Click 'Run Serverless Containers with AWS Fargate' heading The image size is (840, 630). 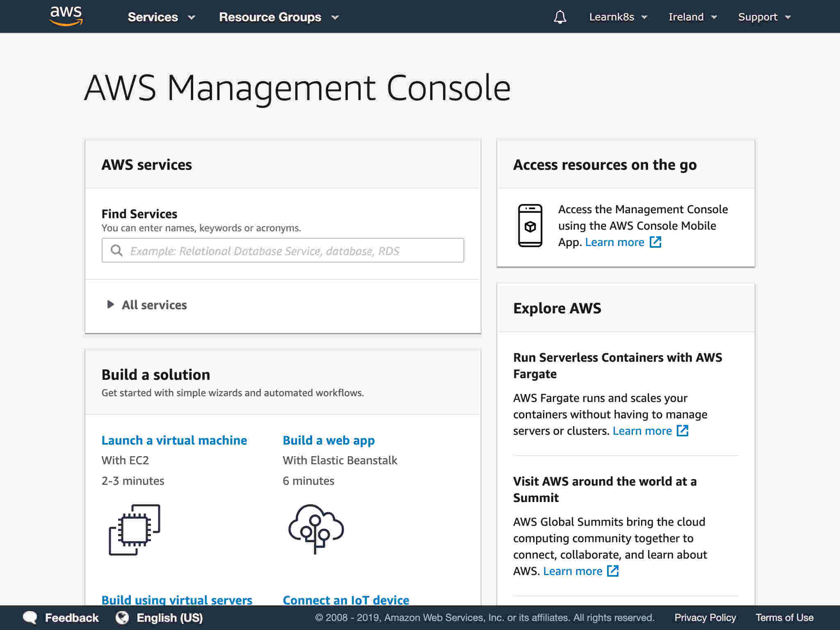(618, 365)
